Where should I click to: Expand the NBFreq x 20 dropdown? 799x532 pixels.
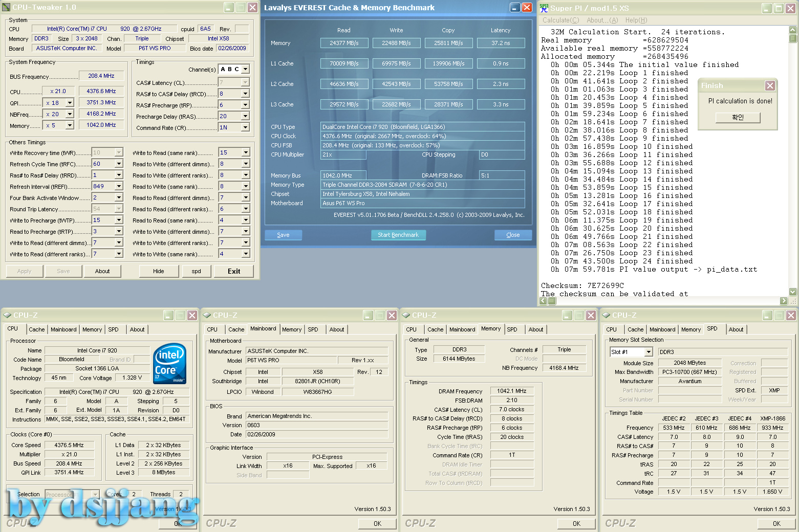pyautogui.click(x=70, y=114)
